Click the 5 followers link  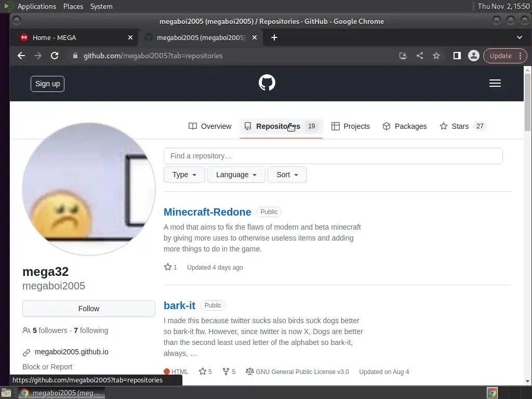click(x=50, y=330)
